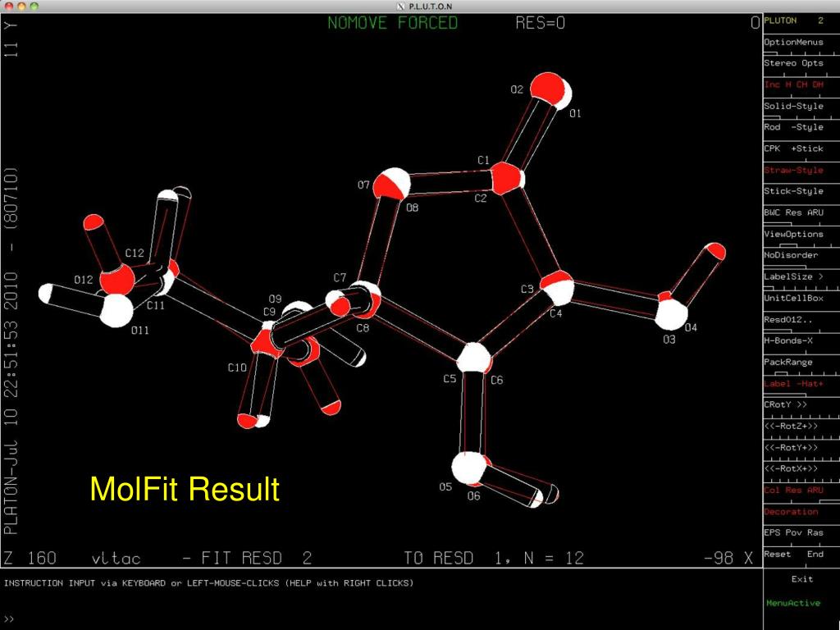840x630 pixels.
Task: Click the RotZ rotation control
Action: click(x=793, y=426)
